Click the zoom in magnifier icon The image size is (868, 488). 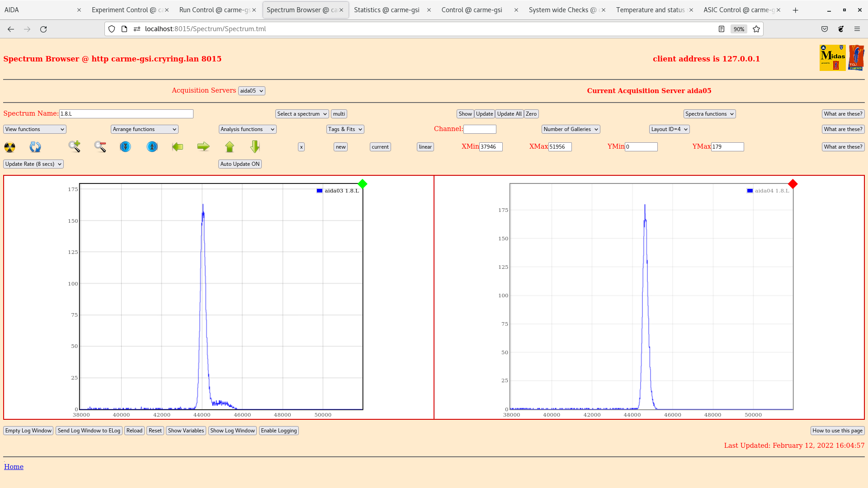tap(75, 146)
